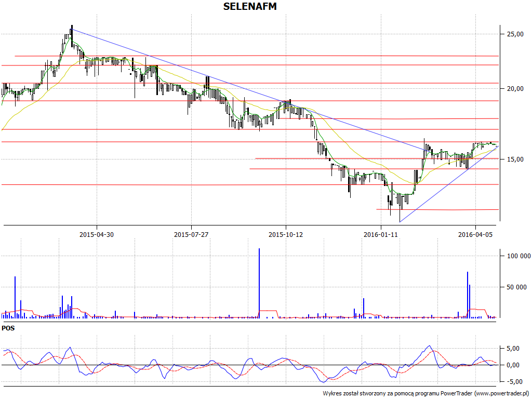Click the 5,00 oscillator axis label

point(513,349)
